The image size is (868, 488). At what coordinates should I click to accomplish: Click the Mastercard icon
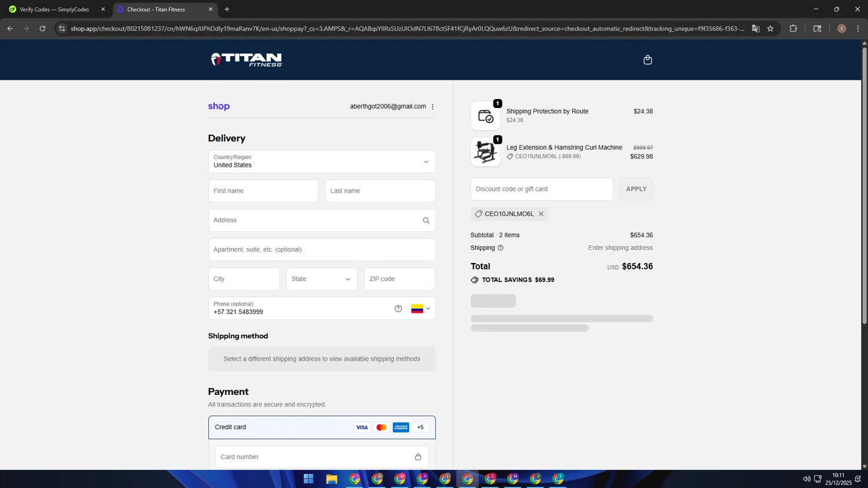point(381,427)
